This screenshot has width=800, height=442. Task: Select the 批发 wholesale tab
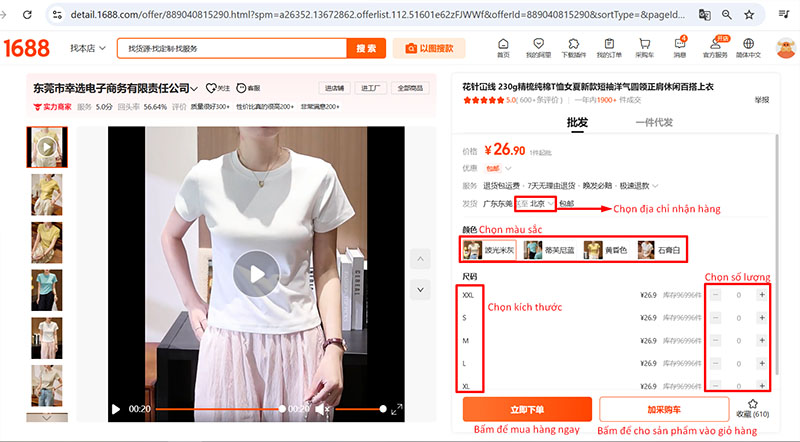(x=577, y=123)
